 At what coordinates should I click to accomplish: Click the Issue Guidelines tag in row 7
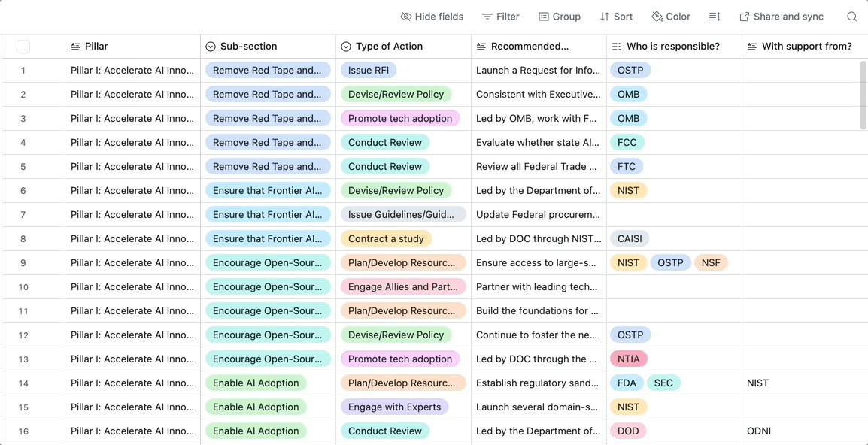point(404,215)
